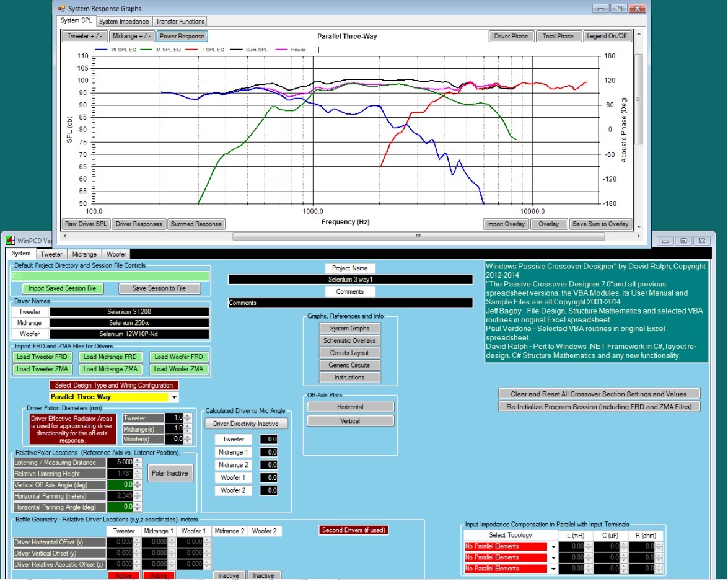This screenshot has height=581, width=728.
Task: Click Load Tweeter ZMA
Action: (42, 369)
